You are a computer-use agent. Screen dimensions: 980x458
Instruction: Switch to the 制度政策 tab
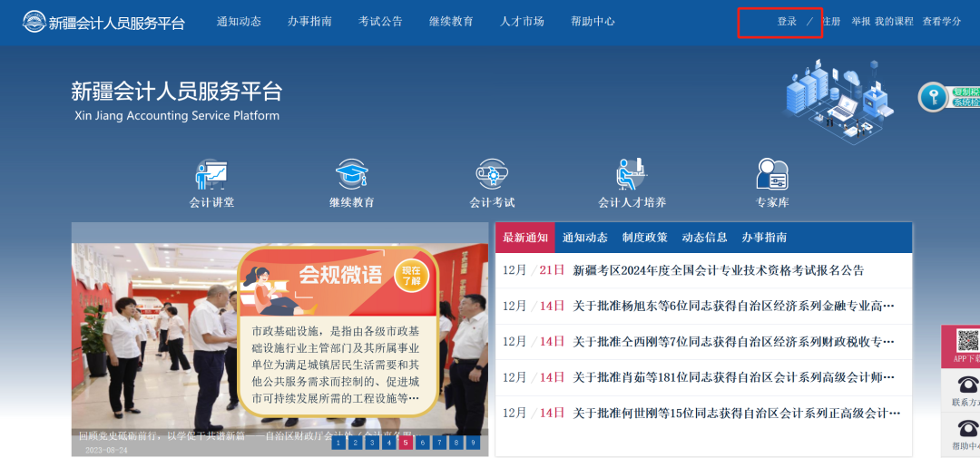(645, 238)
